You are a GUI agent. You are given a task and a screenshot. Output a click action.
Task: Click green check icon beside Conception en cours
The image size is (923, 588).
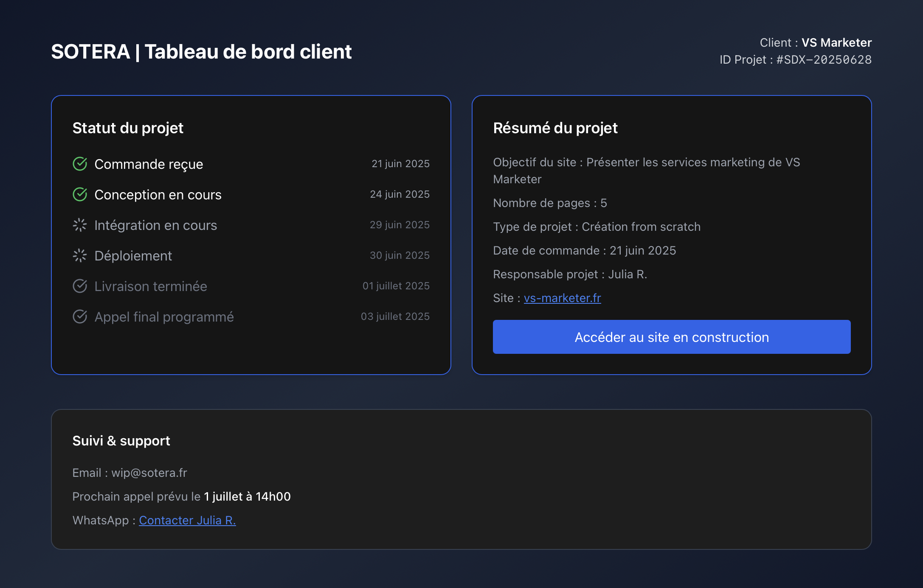(x=80, y=194)
